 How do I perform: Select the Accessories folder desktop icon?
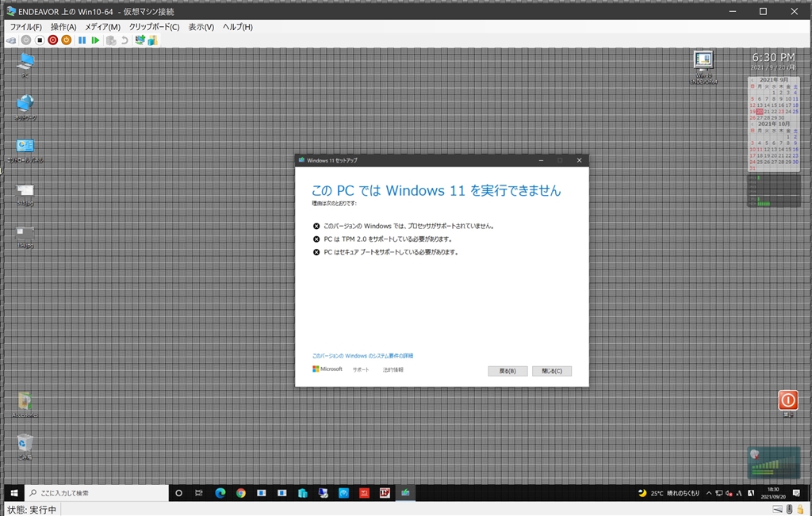[25, 404]
